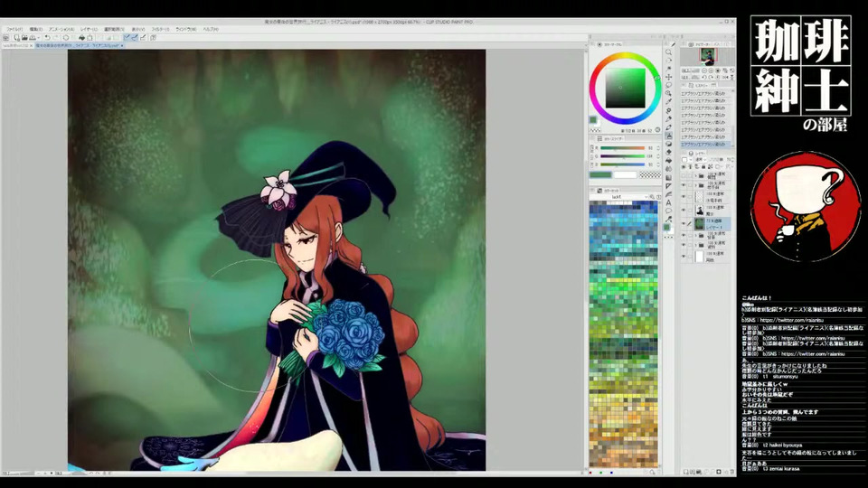Open the レイヤー menu

click(x=90, y=29)
